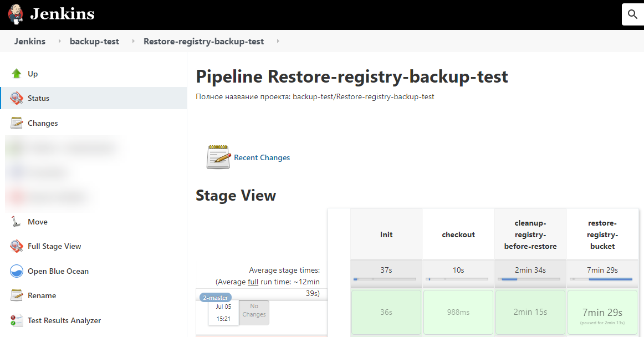The width and height of the screenshot is (644, 337).
Task: Click the No Changes box
Action: coord(254,313)
